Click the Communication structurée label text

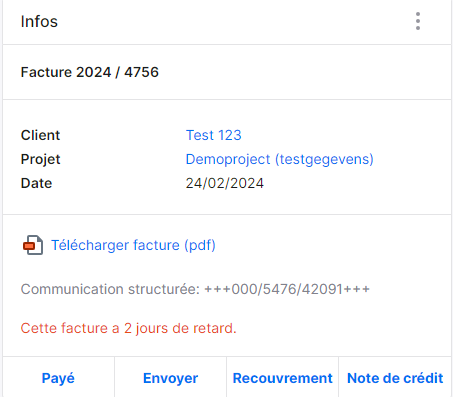pos(110,289)
